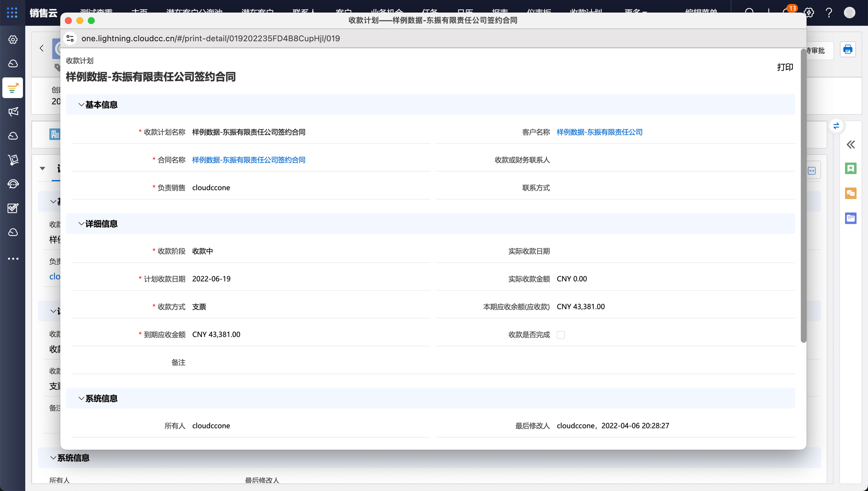Open the 样例数据-东振有限责任公司 customer link
The height and width of the screenshot is (491, 868).
click(599, 132)
